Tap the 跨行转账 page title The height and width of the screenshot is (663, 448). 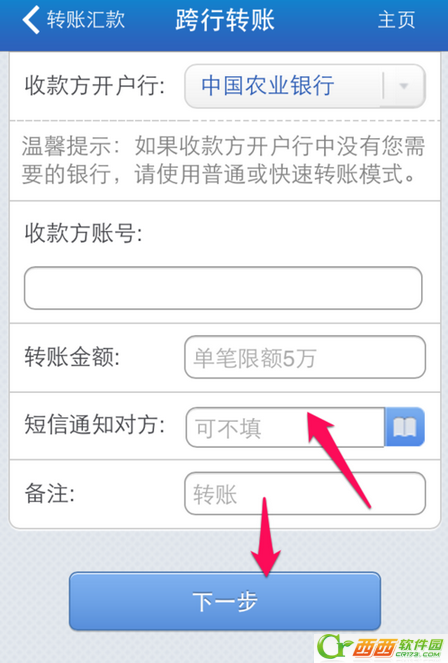(225, 20)
